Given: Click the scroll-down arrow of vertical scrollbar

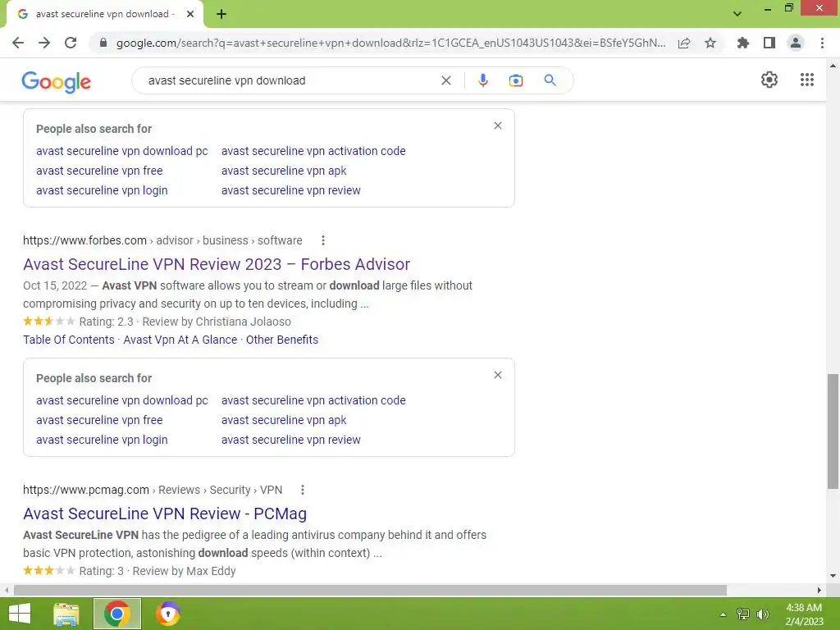Looking at the screenshot, I should click(x=833, y=576).
